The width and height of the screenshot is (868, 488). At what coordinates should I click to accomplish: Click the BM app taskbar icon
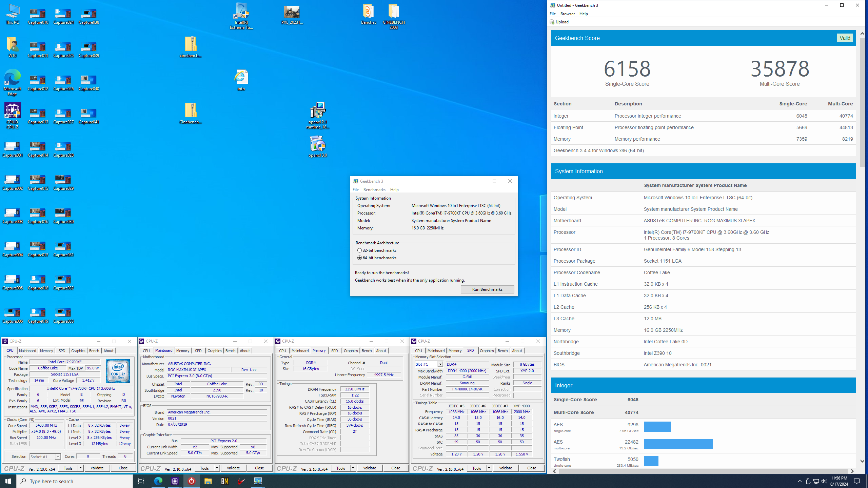(224, 481)
